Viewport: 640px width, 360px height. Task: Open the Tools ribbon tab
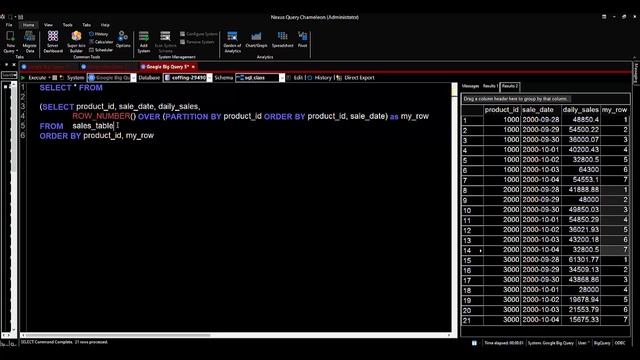click(67, 25)
